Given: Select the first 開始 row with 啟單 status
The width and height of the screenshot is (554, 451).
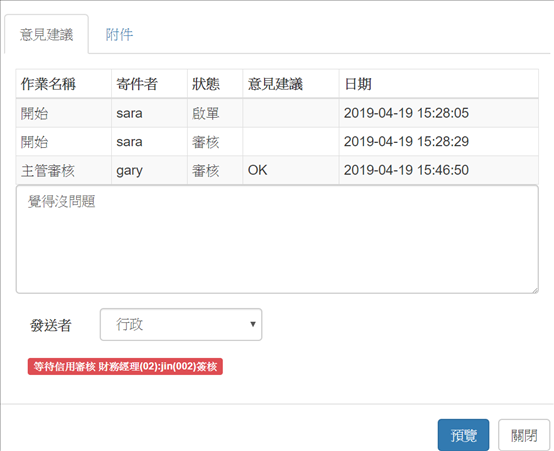Looking at the screenshot, I should click(277, 113).
